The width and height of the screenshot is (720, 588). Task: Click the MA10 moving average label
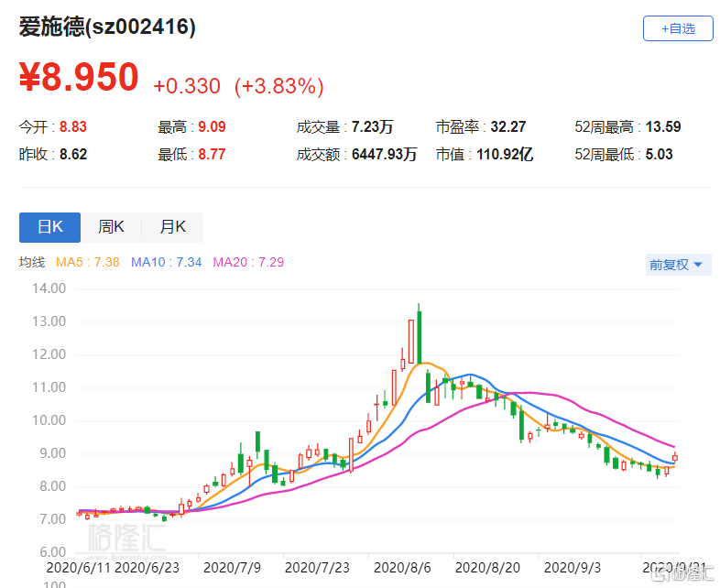point(167,262)
